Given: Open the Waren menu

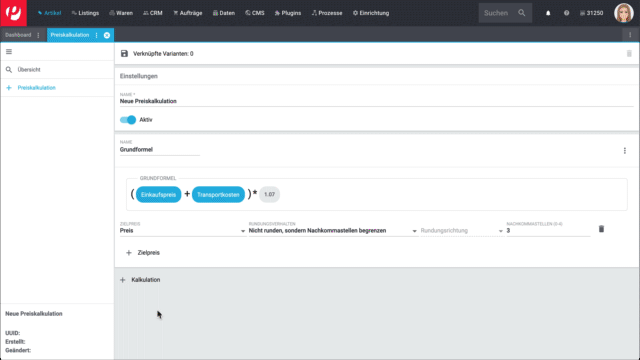Looking at the screenshot, I should pos(121,13).
